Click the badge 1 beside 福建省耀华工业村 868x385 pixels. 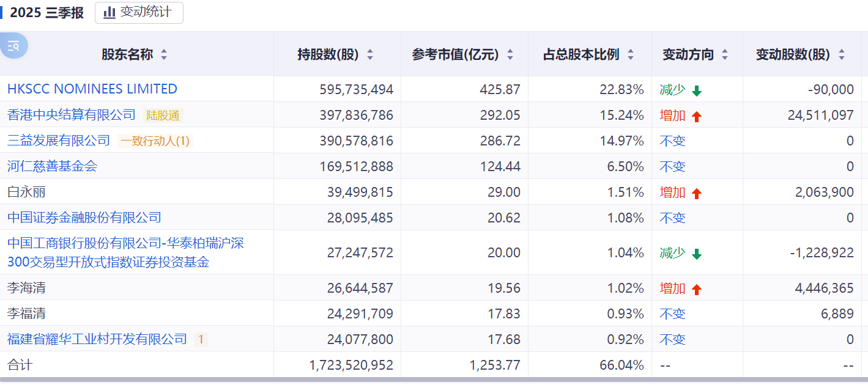[201, 339]
